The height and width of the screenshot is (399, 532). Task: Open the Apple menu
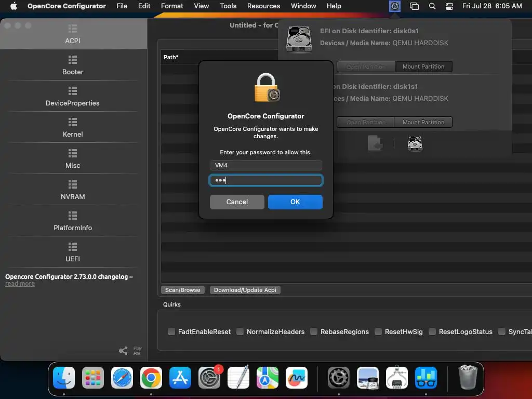pos(14,6)
